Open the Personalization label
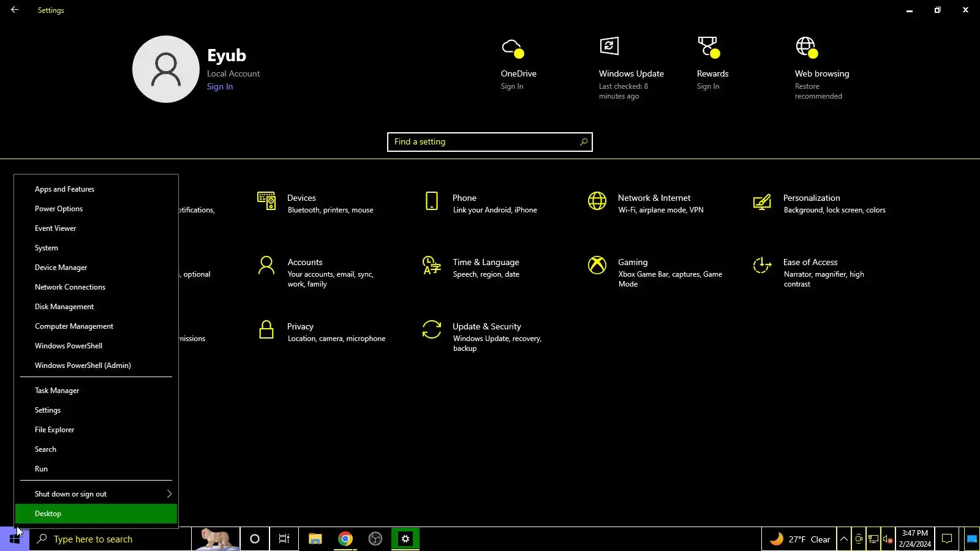 812,198
